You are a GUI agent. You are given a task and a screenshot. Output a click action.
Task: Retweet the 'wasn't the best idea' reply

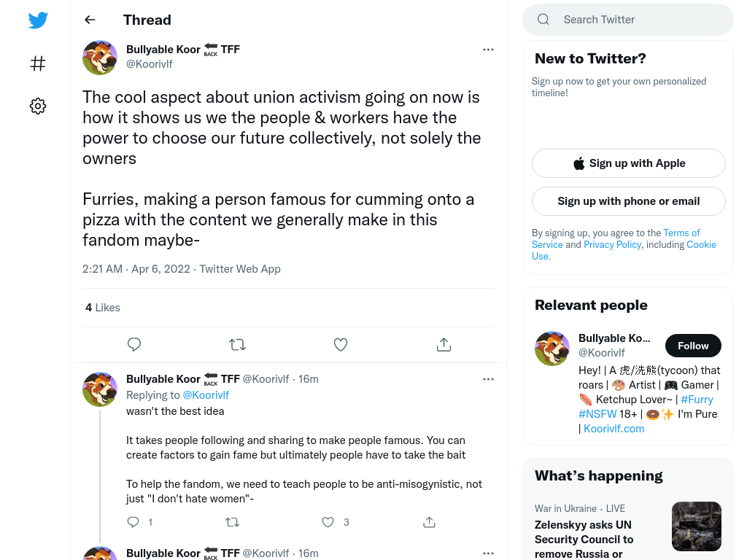[232, 522]
